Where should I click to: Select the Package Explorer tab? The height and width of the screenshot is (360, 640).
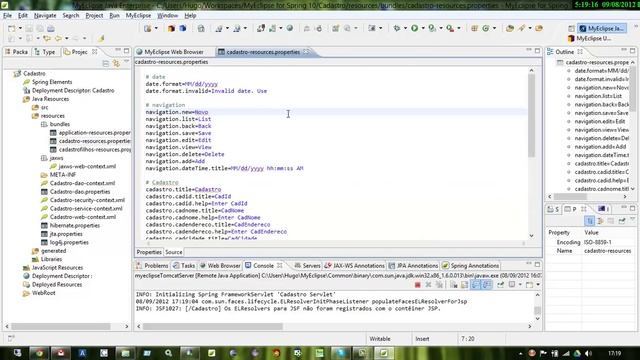[x=17, y=52]
